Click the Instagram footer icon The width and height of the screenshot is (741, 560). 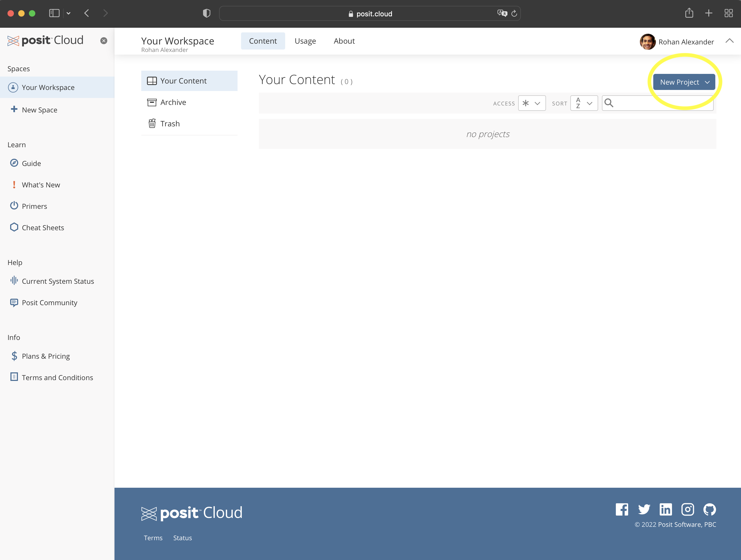point(687,509)
